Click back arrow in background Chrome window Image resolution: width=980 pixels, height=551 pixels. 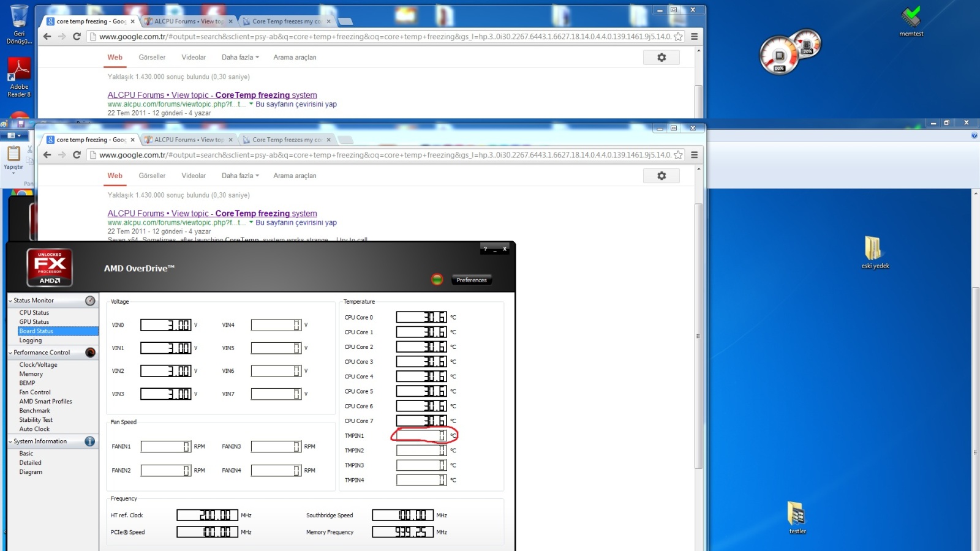tap(47, 37)
